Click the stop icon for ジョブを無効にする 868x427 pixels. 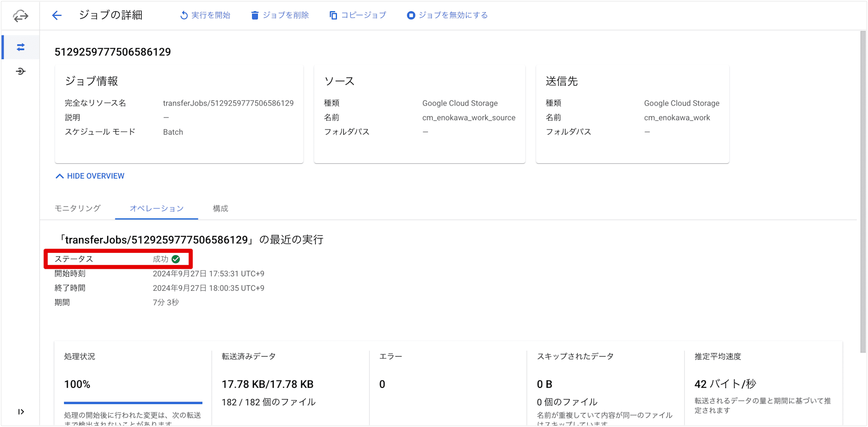point(411,15)
